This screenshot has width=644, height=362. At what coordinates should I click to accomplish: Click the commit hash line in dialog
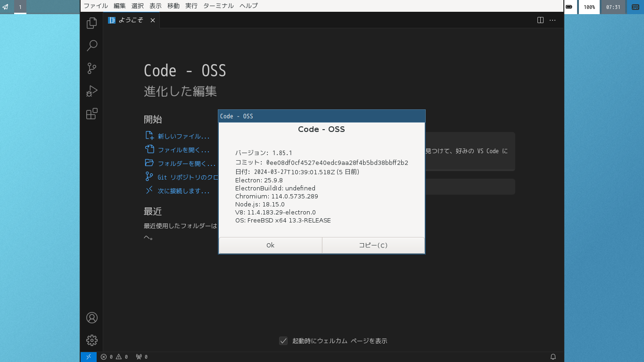[322, 163]
